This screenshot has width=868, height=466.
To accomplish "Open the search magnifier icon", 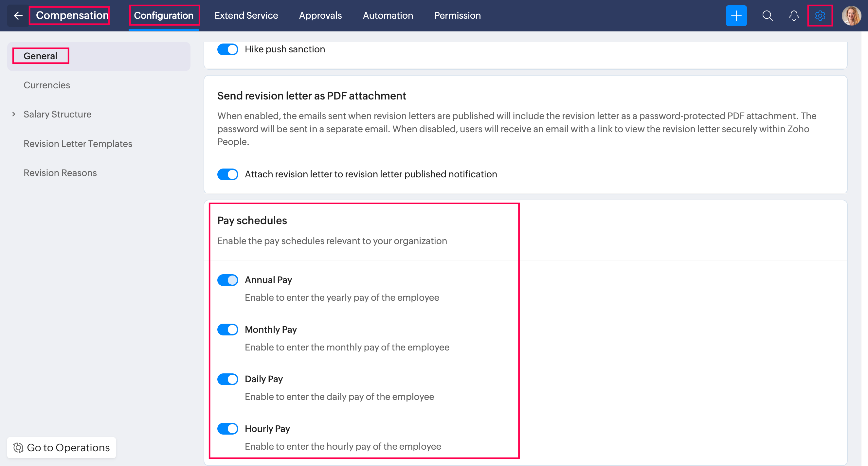I will (767, 15).
